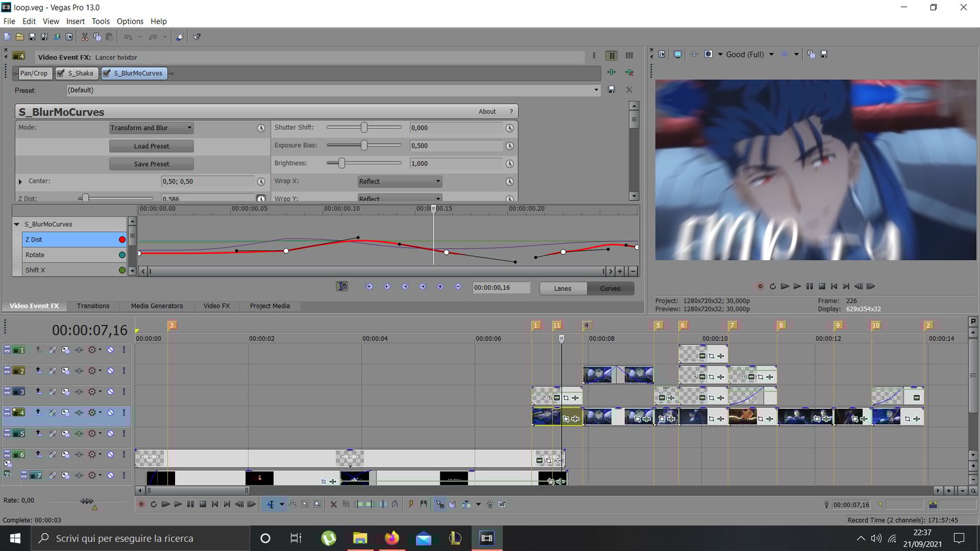Image resolution: width=980 pixels, height=551 pixels.
Task: Switch to the Project Media tab
Action: tap(270, 306)
